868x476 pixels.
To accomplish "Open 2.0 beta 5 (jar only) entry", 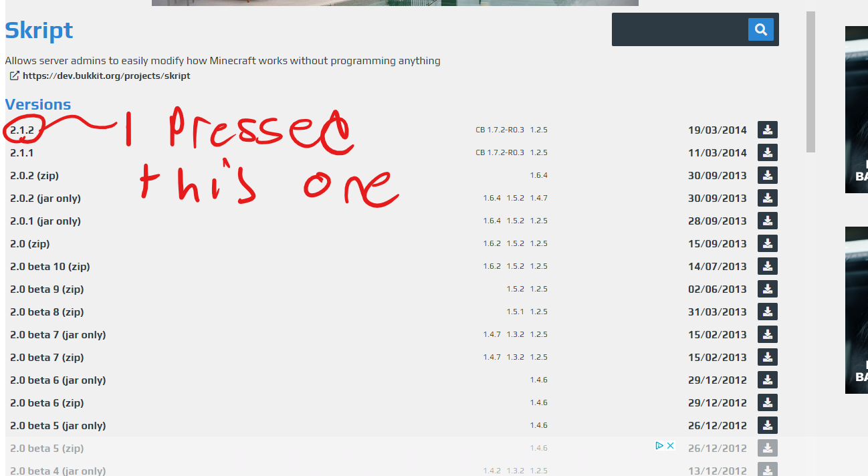I will click(x=58, y=425).
